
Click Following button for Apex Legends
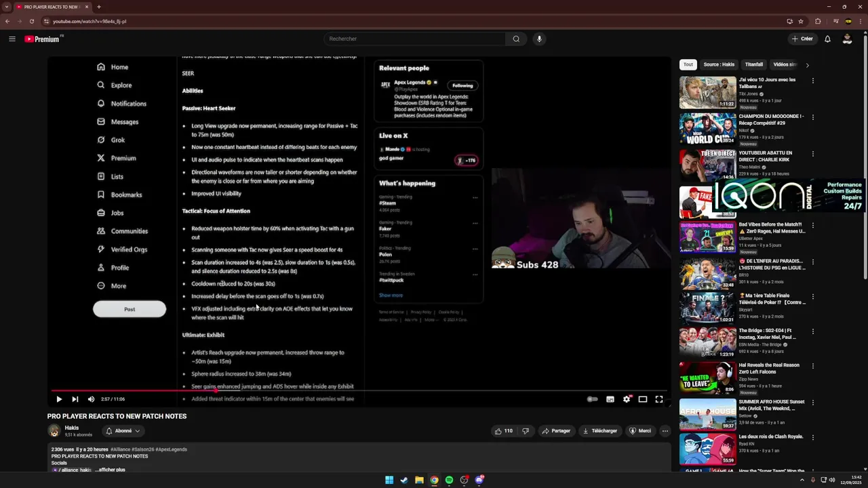pyautogui.click(x=462, y=85)
